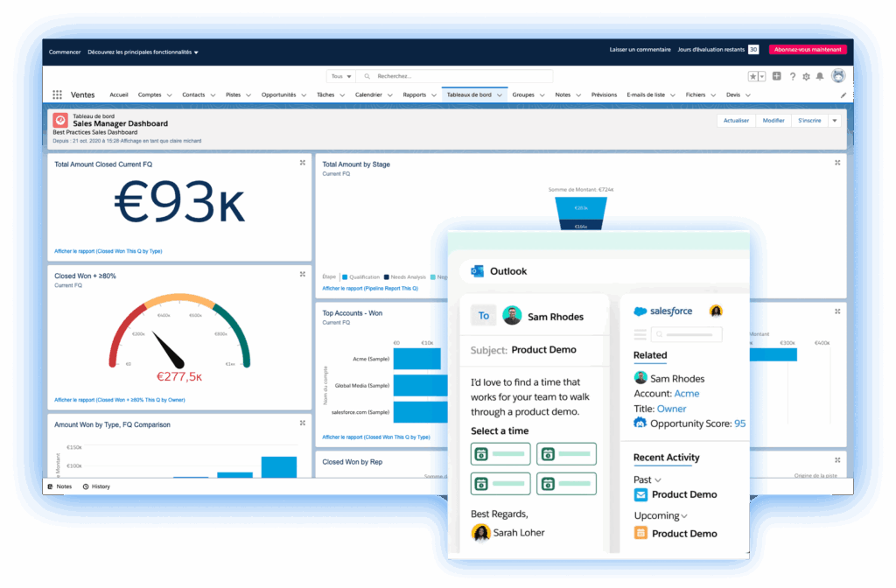Click the Outlook logo icon
896x588 pixels.
pos(477,271)
